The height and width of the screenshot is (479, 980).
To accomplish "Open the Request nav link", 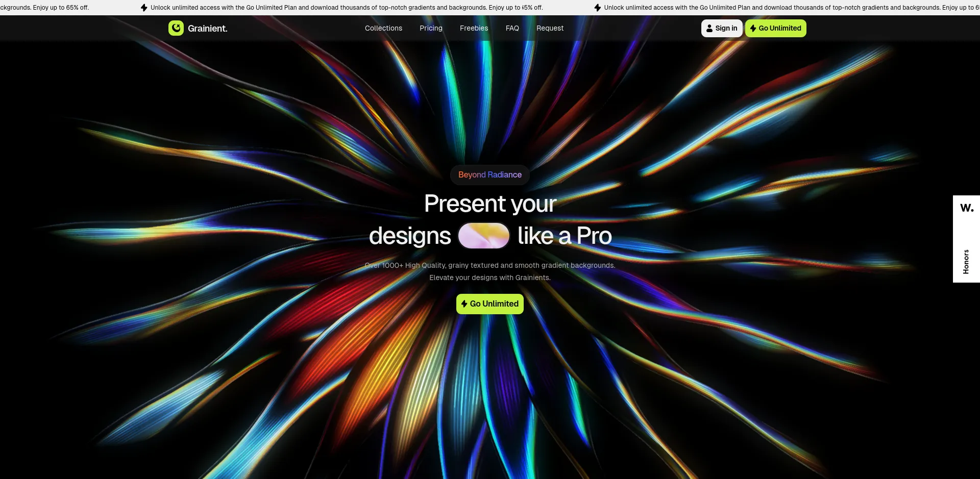I will click(550, 28).
